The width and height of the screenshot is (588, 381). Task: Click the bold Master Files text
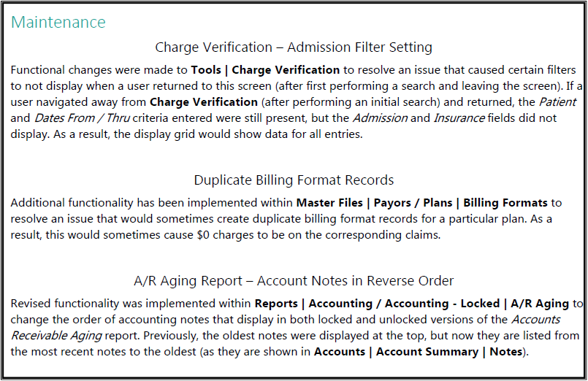click(x=330, y=202)
